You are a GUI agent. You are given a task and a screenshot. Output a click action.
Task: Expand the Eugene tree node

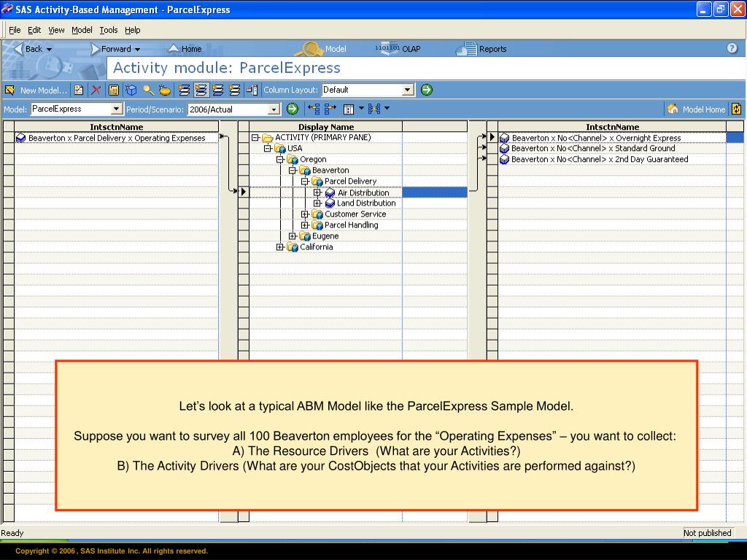(x=293, y=236)
